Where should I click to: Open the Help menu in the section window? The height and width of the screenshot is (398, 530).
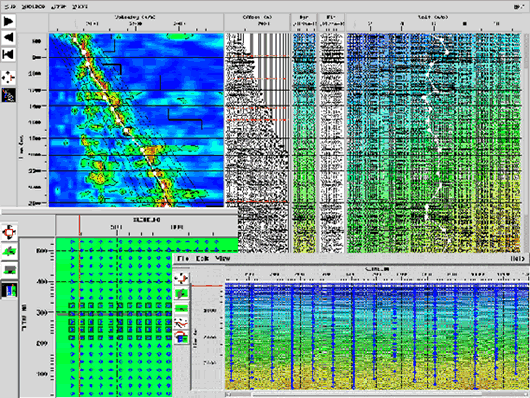(x=518, y=259)
